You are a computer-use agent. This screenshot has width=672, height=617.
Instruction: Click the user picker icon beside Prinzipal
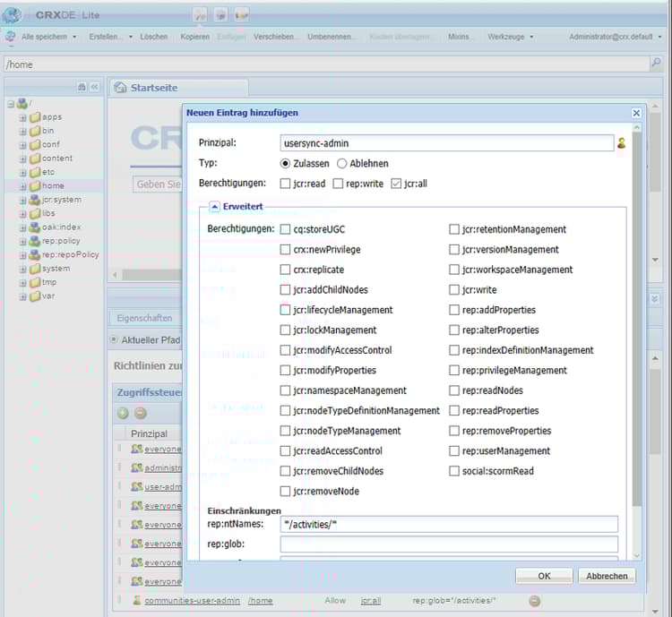tap(621, 143)
